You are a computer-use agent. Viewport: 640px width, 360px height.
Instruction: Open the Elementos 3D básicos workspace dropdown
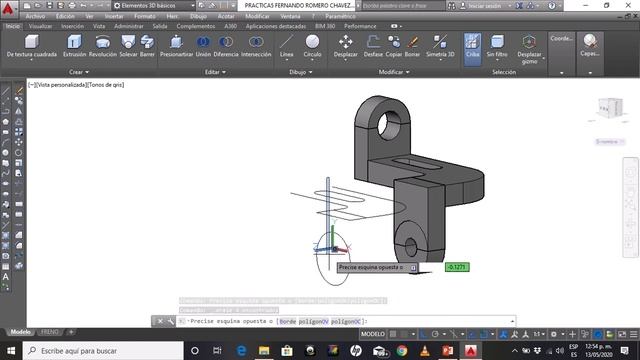[x=153, y=6]
